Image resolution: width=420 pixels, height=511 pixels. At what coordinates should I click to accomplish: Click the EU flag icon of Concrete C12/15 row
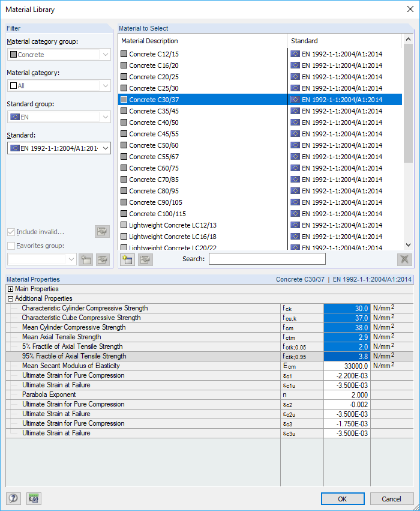click(295, 54)
